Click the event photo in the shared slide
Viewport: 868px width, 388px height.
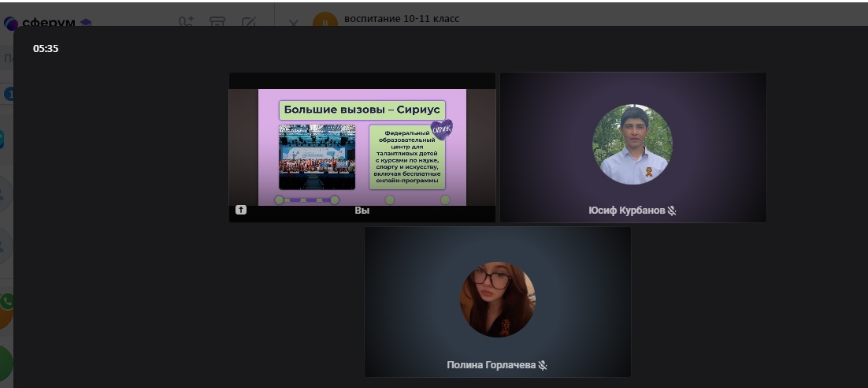317,157
